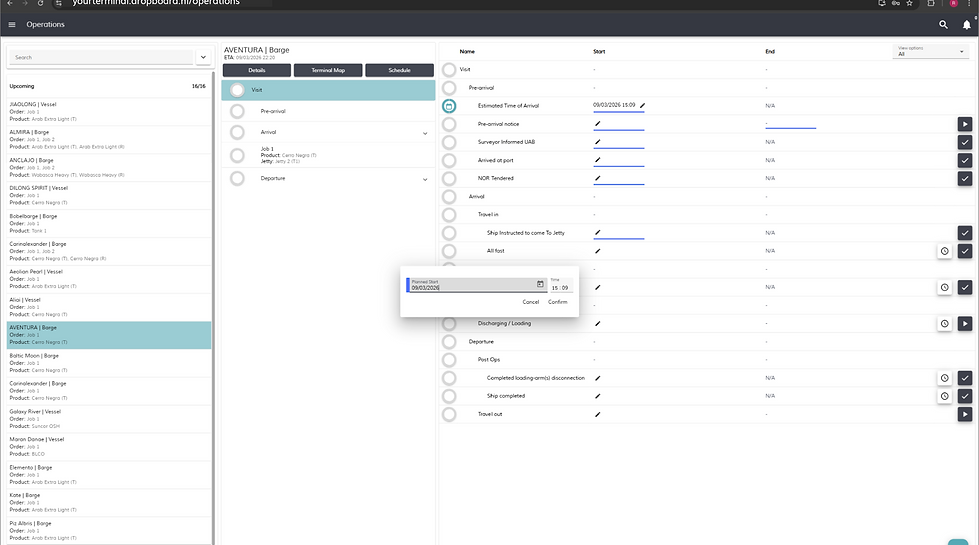The height and width of the screenshot is (545, 979).
Task: Select the Visit row in the middle panel
Action: pyautogui.click(x=328, y=90)
